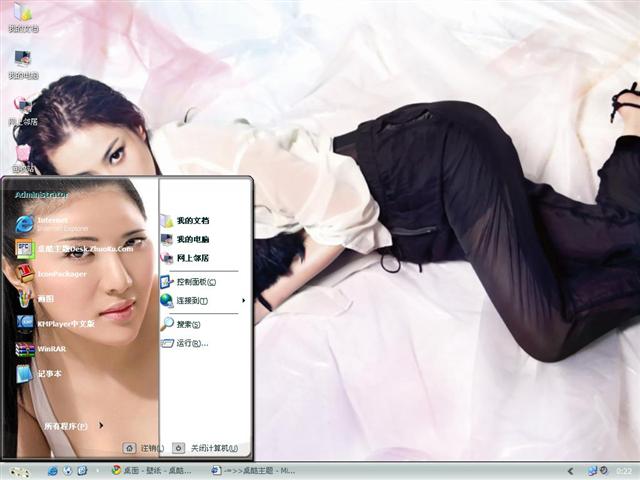Open 控制面板 (Control Panel)

click(189, 282)
